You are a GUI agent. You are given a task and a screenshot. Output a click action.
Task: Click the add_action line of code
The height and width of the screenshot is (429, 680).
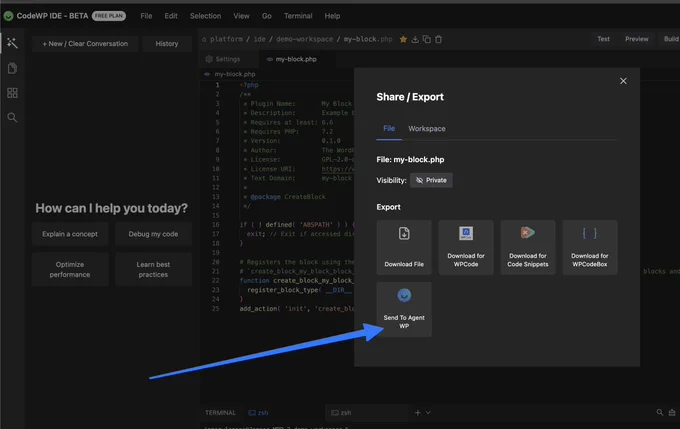[x=297, y=308]
